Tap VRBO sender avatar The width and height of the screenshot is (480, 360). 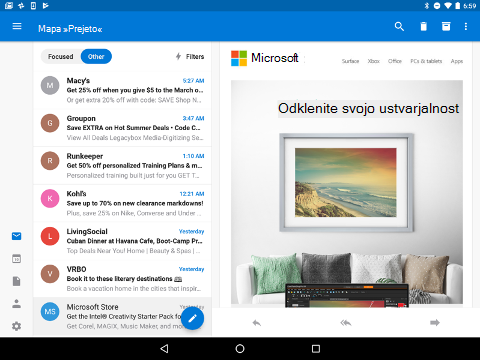pos(50,274)
